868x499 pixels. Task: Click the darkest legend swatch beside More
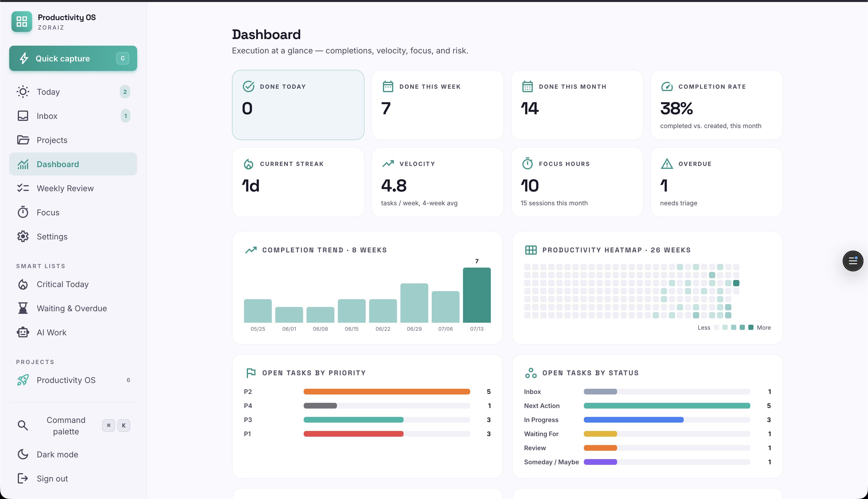[x=751, y=327]
